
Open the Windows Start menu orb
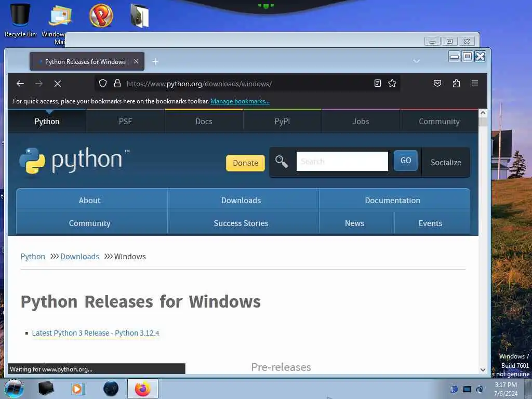[x=14, y=389]
